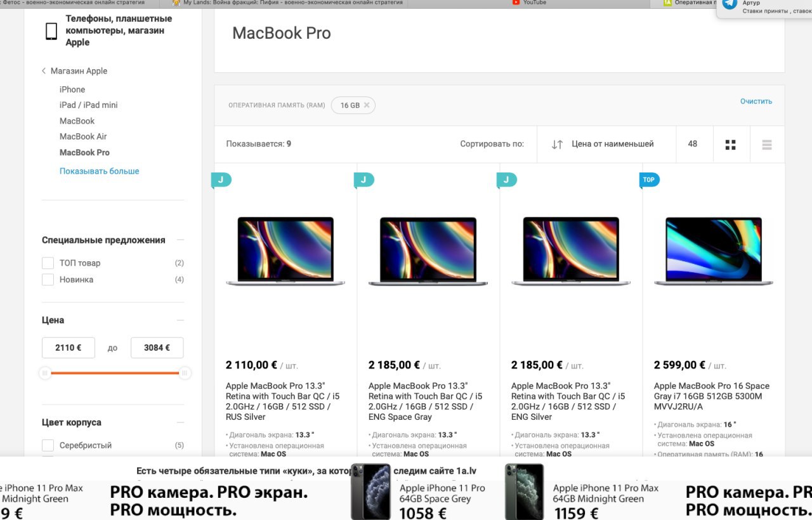Click the Очистить link to clear filters
The width and height of the screenshot is (812, 520).
click(x=756, y=101)
